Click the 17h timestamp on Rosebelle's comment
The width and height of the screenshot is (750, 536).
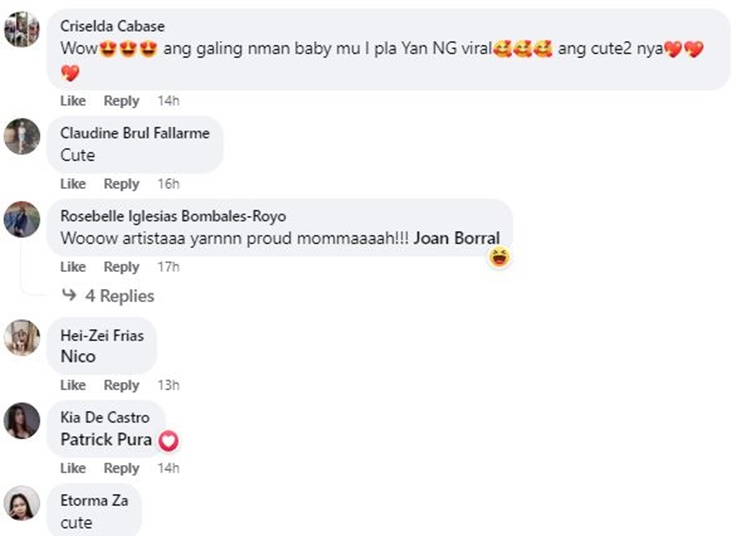point(168,267)
